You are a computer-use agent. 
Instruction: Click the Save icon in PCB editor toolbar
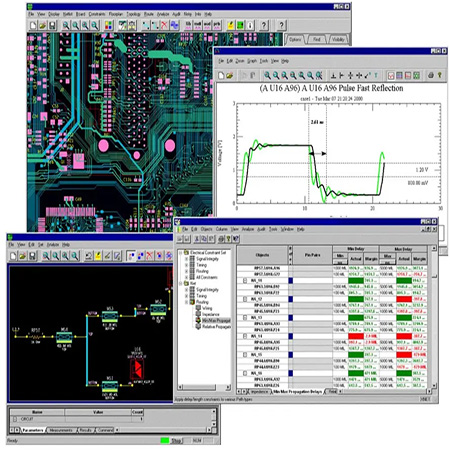(52, 25)
